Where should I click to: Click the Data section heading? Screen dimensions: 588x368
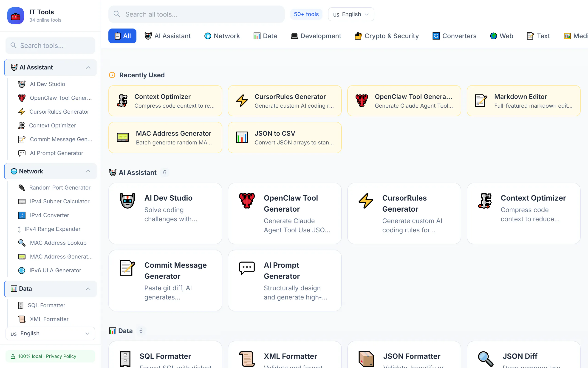(x=125, y=331)
